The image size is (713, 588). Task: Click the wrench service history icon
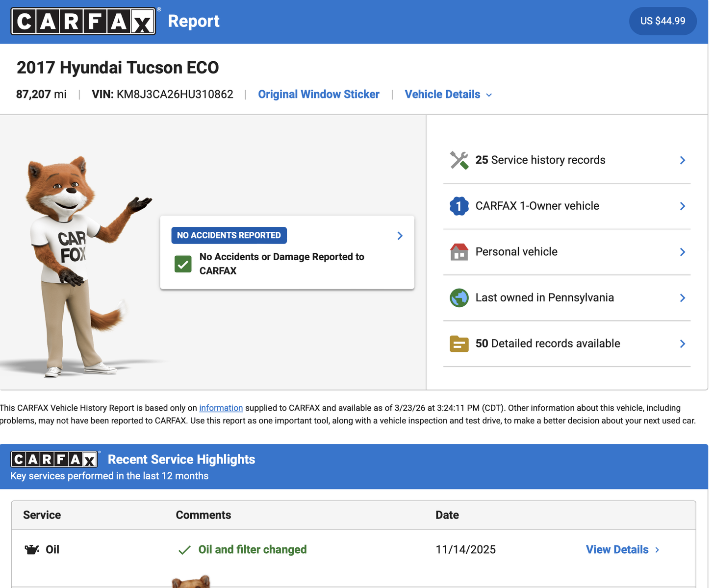point(459,160)
